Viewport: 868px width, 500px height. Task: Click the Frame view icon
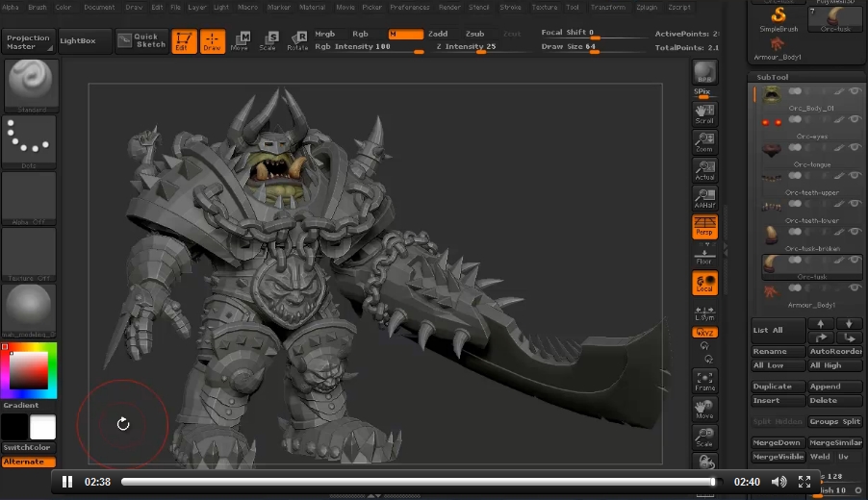(704, 381)
